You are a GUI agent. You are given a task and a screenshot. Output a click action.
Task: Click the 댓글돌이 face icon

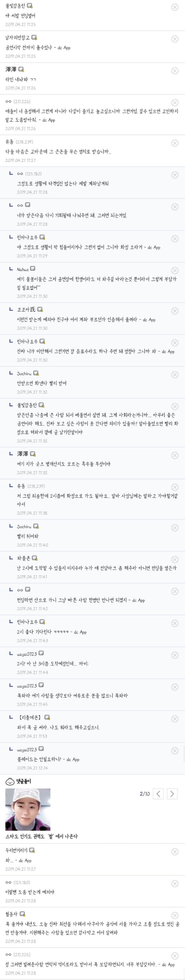10,782
